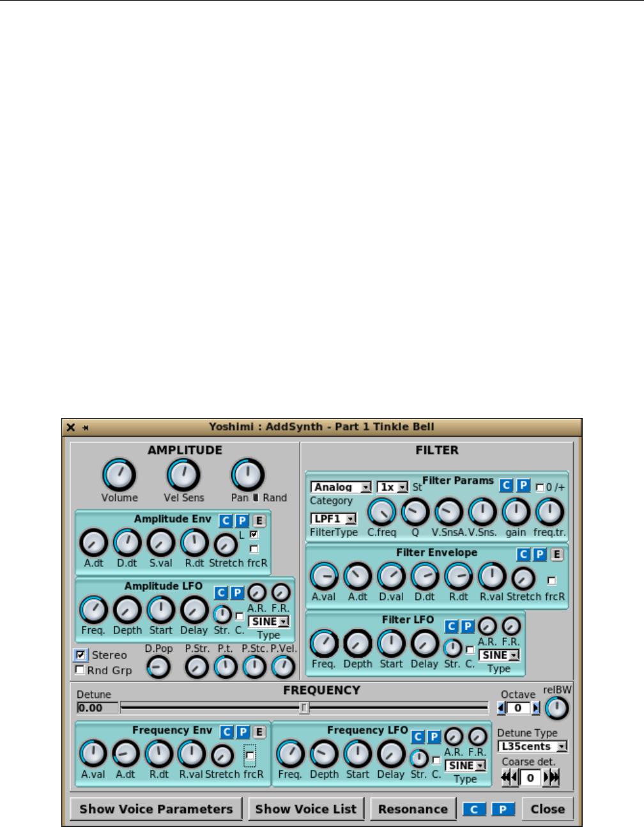Open the LPF1 FilterType dropdown

pyautogui.click(x=333, y=519)
